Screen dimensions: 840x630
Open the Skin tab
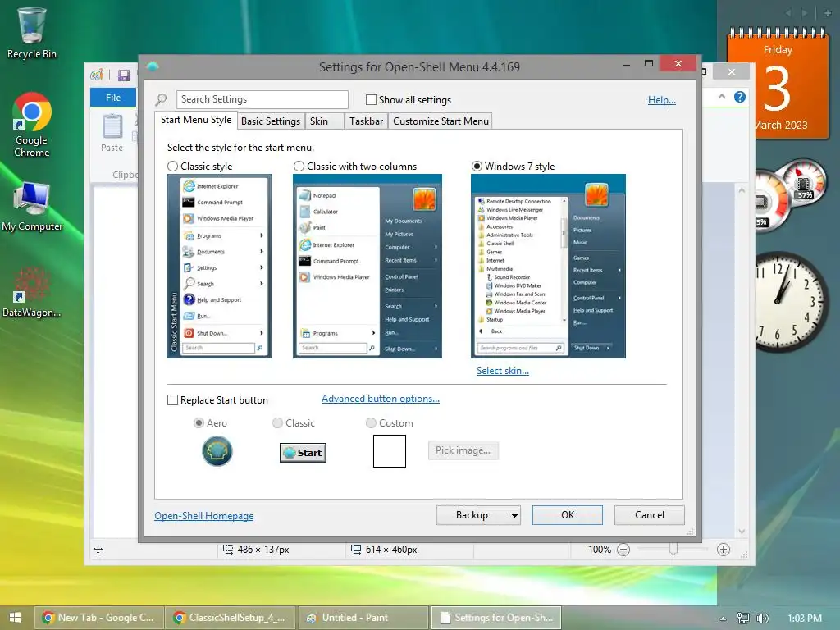tap(325, 121)
